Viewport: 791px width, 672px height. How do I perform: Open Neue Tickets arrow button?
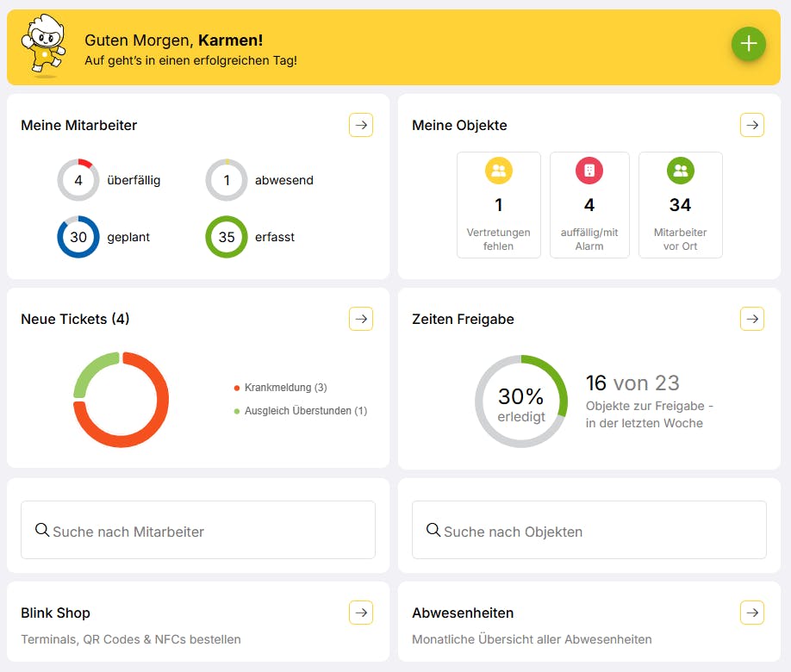[x=361, y=319]
